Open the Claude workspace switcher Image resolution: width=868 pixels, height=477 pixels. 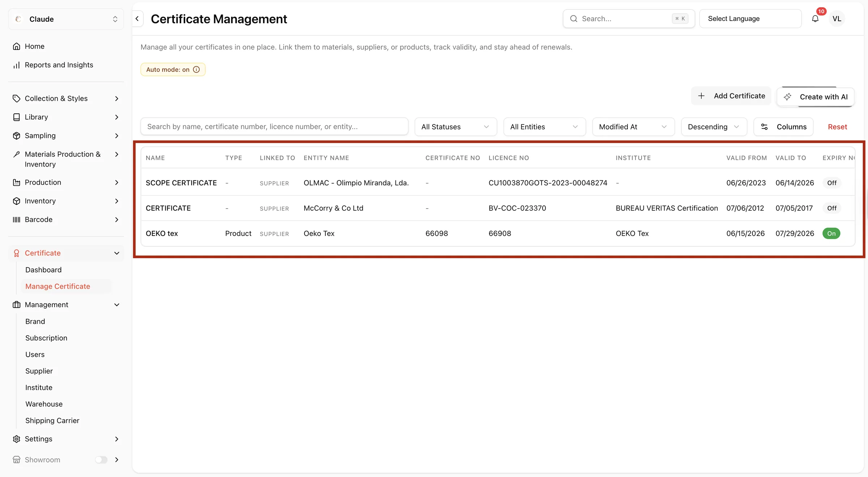tap(66, 19)
